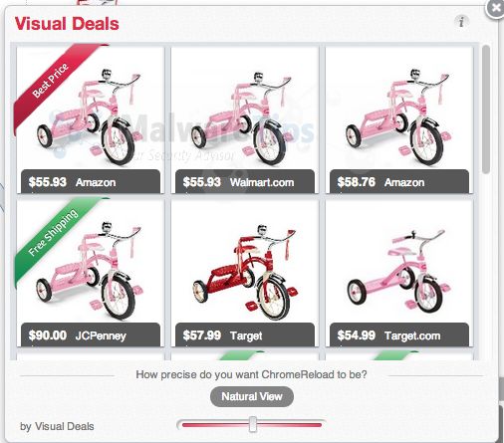Click the Walmart.com store label
Viewport: 504px width, 443px height.
[262, 182]
